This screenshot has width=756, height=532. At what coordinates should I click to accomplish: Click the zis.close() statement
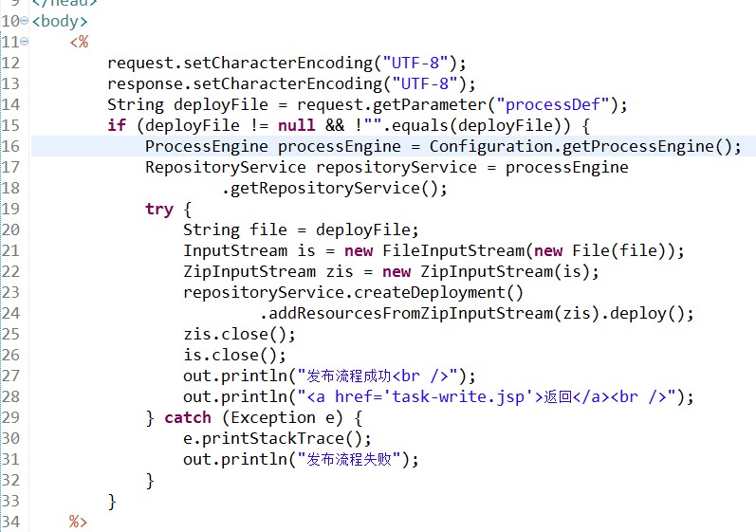point(239,334)
